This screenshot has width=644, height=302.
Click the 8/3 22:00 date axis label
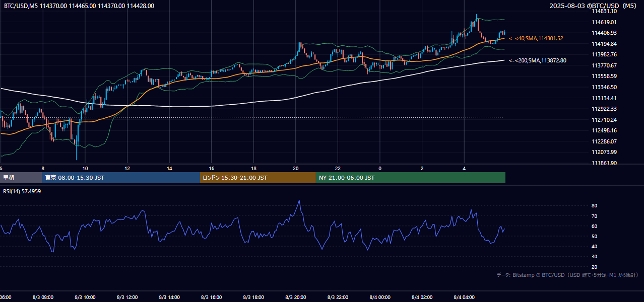click(x=338, y=297)
